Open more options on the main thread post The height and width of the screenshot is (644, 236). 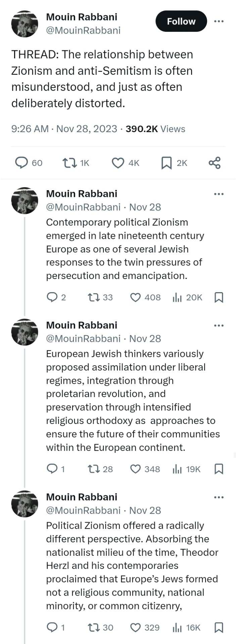click(219, 21)
